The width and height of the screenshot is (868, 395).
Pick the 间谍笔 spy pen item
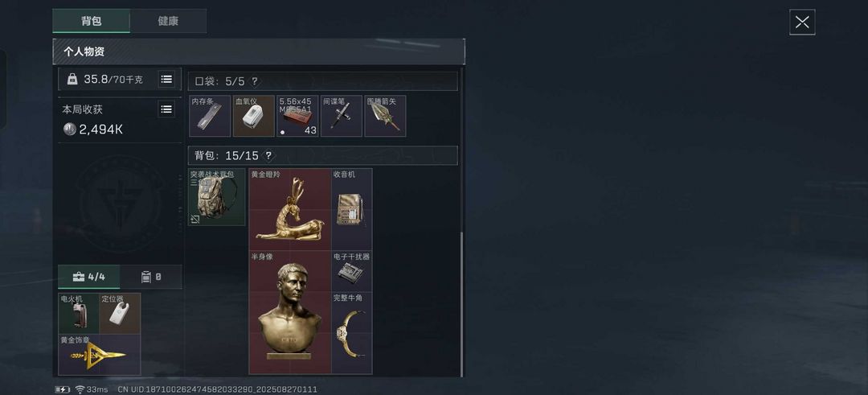coord(341,116)
